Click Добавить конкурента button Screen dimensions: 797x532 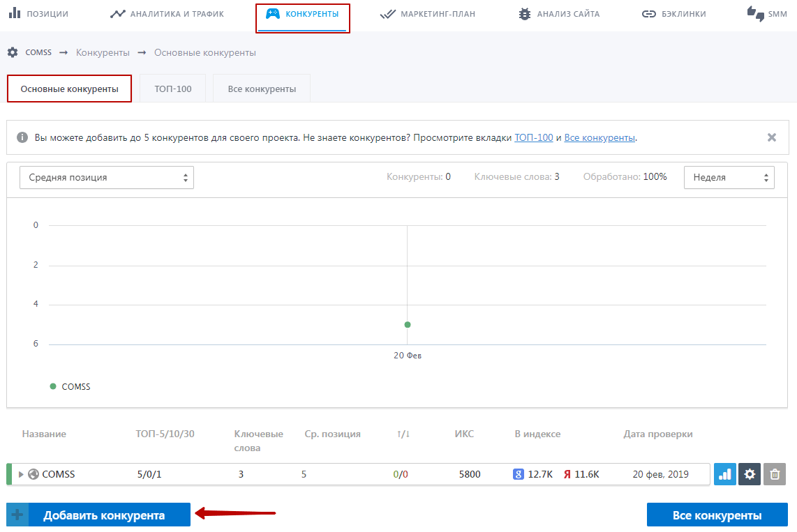pyautogui.click(x=98, y=515)
